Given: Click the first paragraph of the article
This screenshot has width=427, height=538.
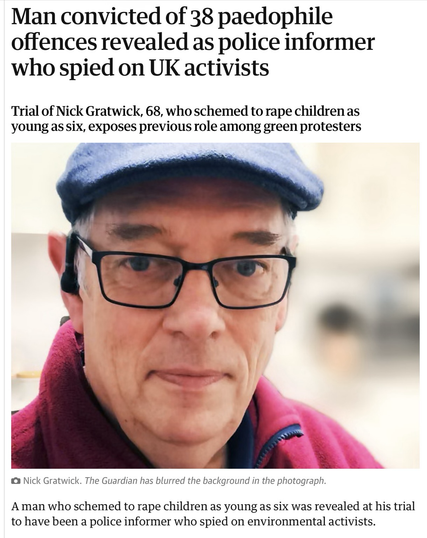Looking at the screenshot, I should (x=213, y=514).
